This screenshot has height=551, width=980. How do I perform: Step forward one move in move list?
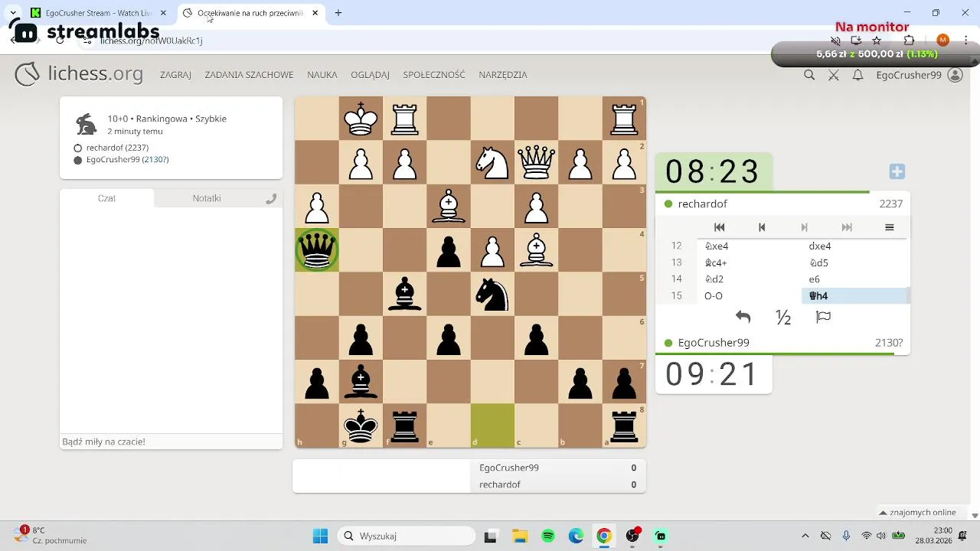coord(804,227)
